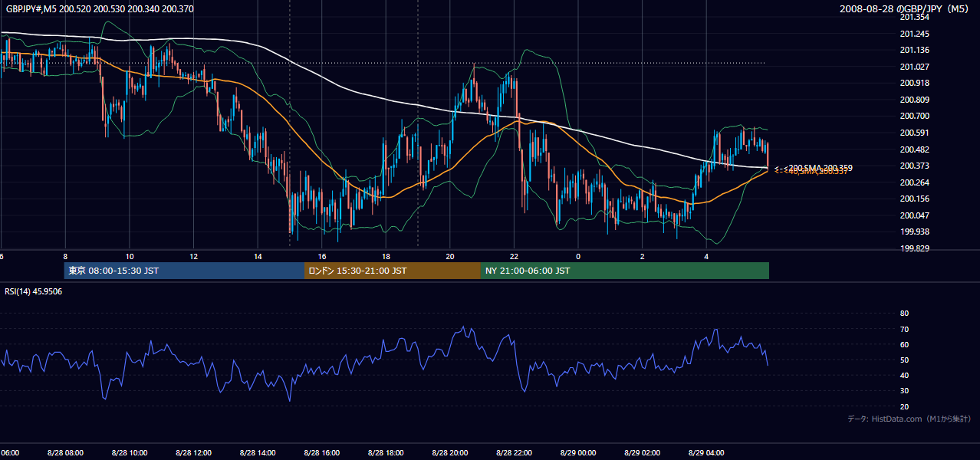Click price axis label 200.373
This screenshot has height=460, width=980.
click(914, 166)
